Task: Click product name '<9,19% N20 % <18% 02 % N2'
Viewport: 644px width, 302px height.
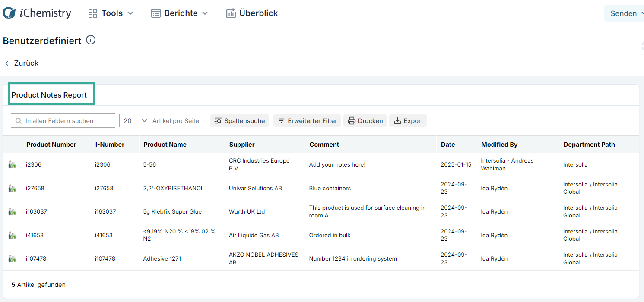Action: click(x=179, y=235)
